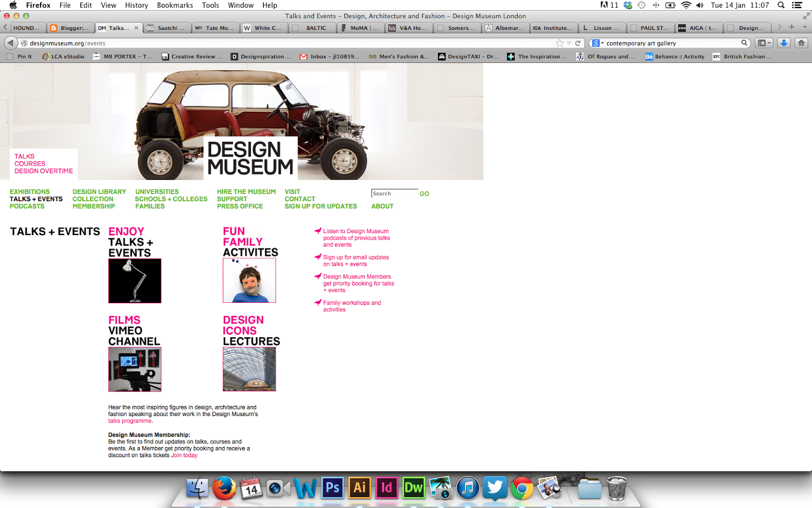Image resolution: width=812 pixels, height=508 pixels.
Task: Show URL history dropdown in address bar
Action: 569,43
